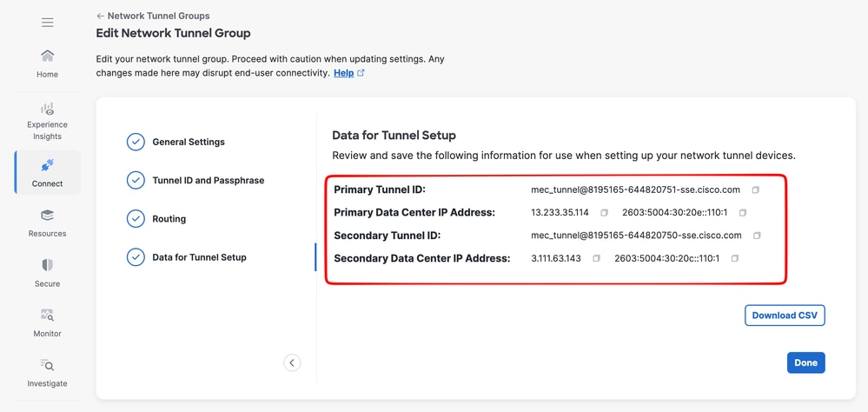
Task: Open the Monitor section
Action: tap(48, 322)
